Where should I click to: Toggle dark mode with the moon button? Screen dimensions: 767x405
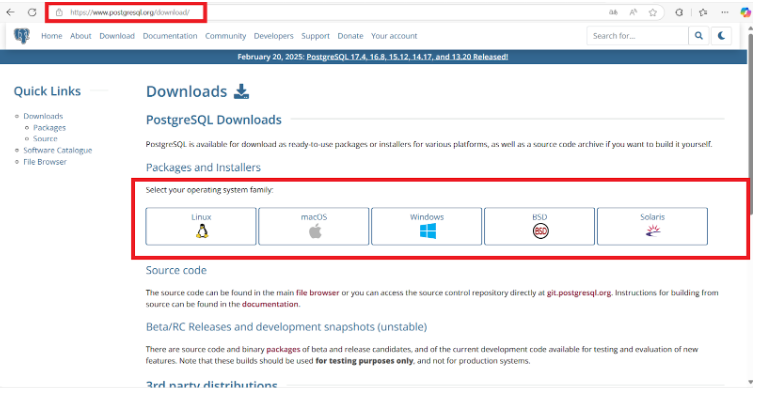(723, 36)
